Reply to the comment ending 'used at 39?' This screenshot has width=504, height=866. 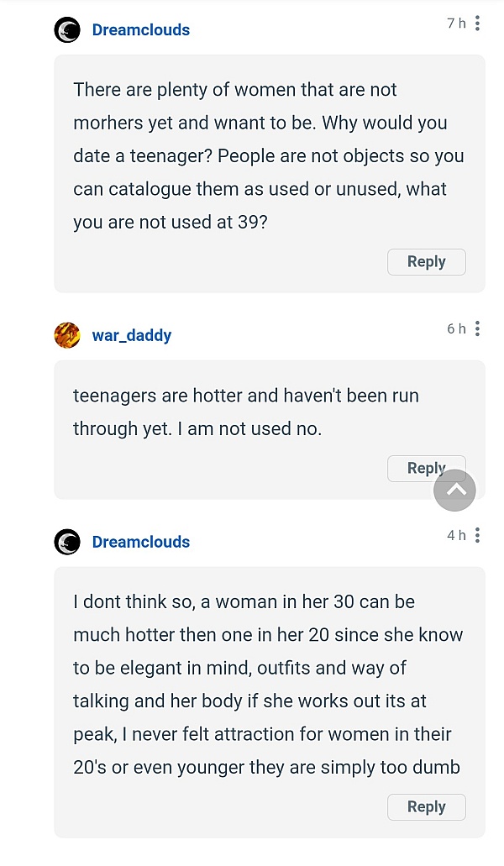click(427, 262)
